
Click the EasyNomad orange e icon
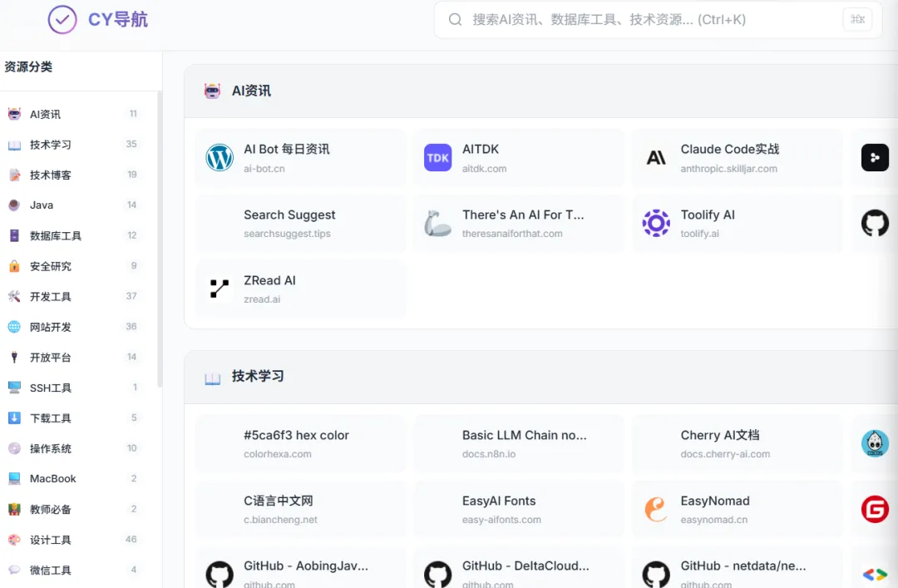click(656, 510)
